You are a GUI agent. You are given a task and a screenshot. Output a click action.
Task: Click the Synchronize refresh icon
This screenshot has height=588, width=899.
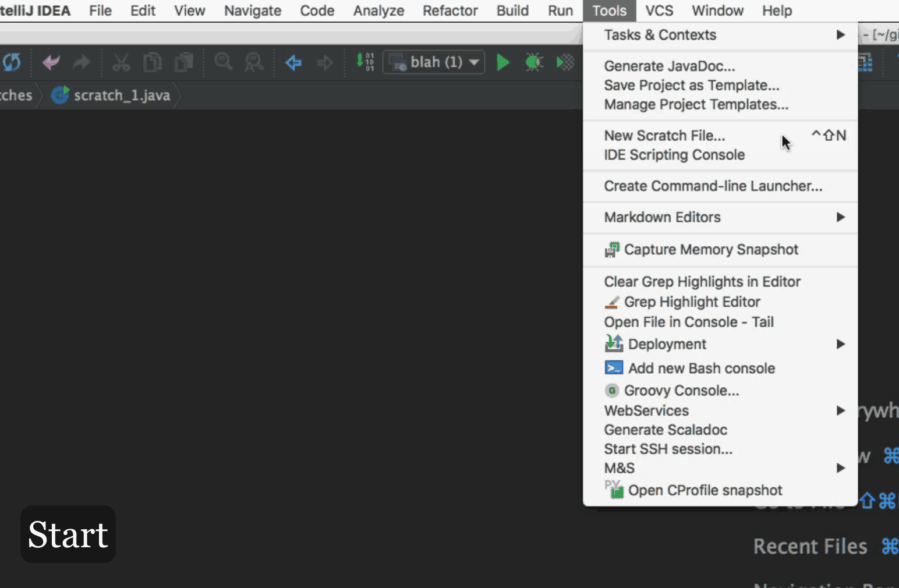[12, 62]
